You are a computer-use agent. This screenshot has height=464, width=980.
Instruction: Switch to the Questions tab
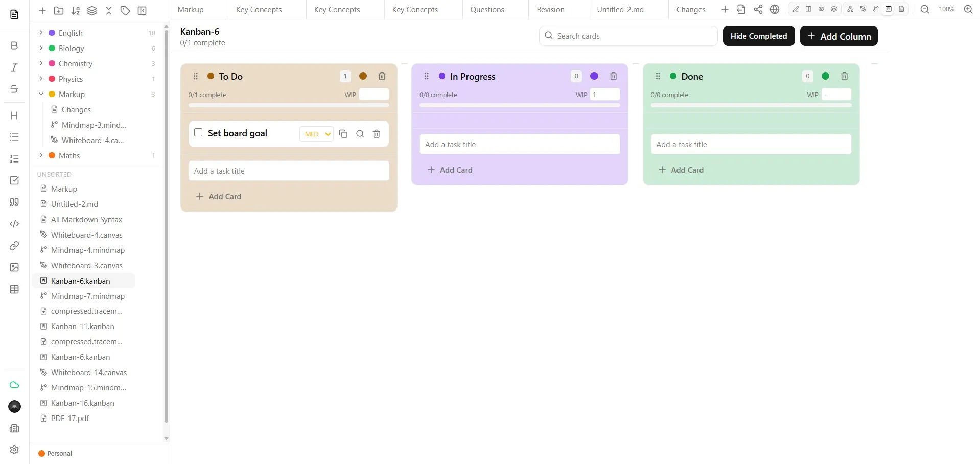487,10
